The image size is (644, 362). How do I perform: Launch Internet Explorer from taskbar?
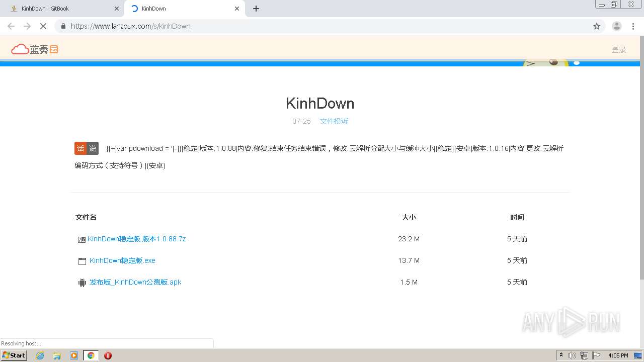[40, 355]
